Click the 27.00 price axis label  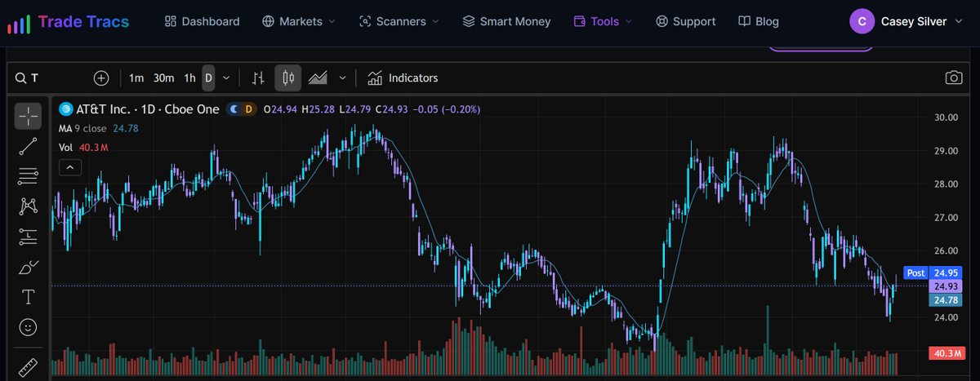[x=946, y=218]
